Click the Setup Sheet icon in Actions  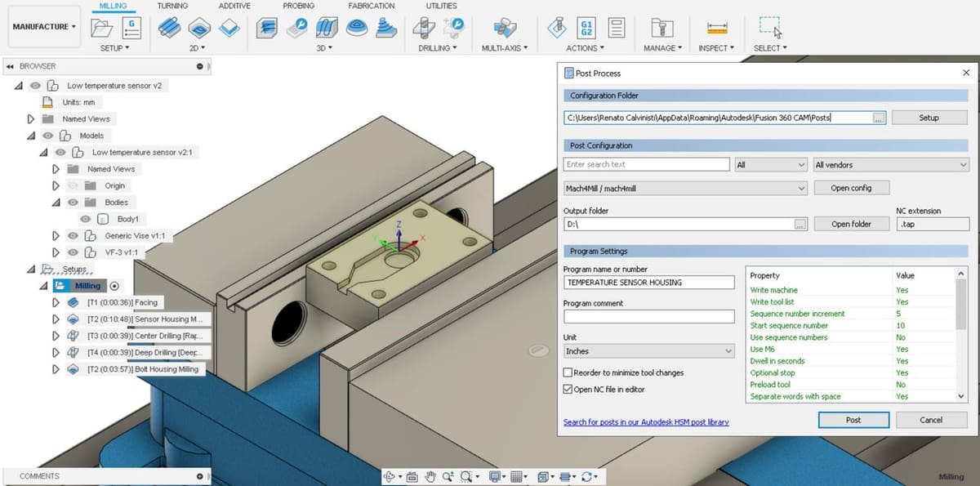click(617, 28)
